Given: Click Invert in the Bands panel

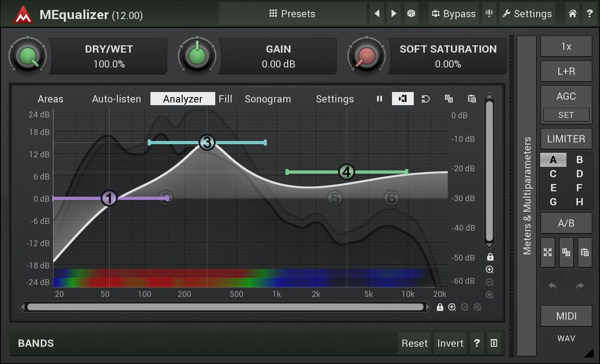Looking at the screenshot, I should point(450,343).
